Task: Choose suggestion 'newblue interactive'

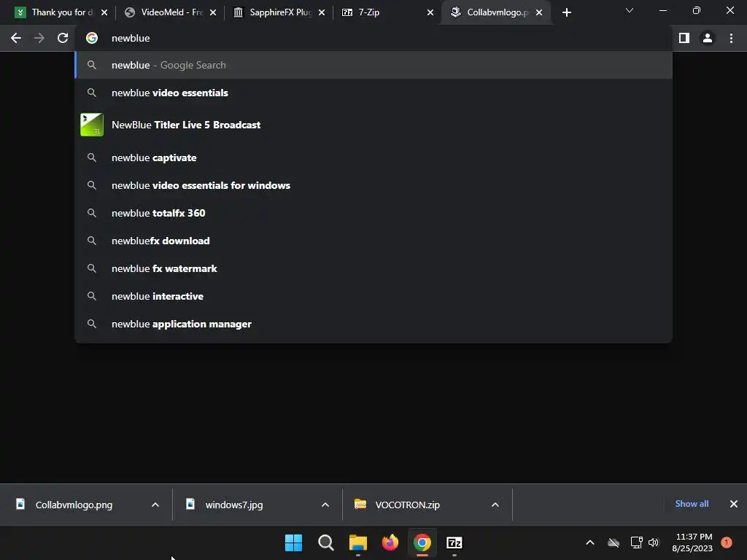Action: 373,296
